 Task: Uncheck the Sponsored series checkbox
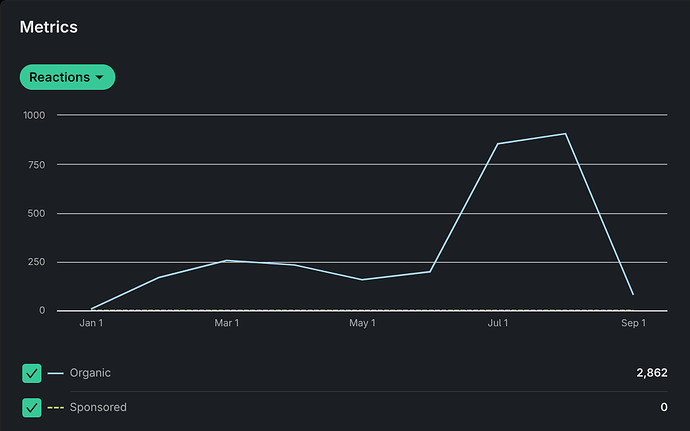(32, 407)
